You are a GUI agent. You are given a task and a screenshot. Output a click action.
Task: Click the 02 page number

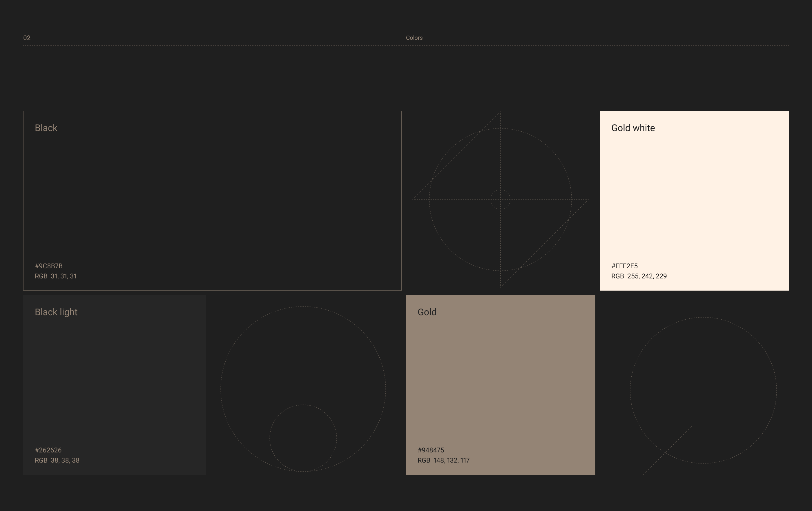(x=27, y=38)
